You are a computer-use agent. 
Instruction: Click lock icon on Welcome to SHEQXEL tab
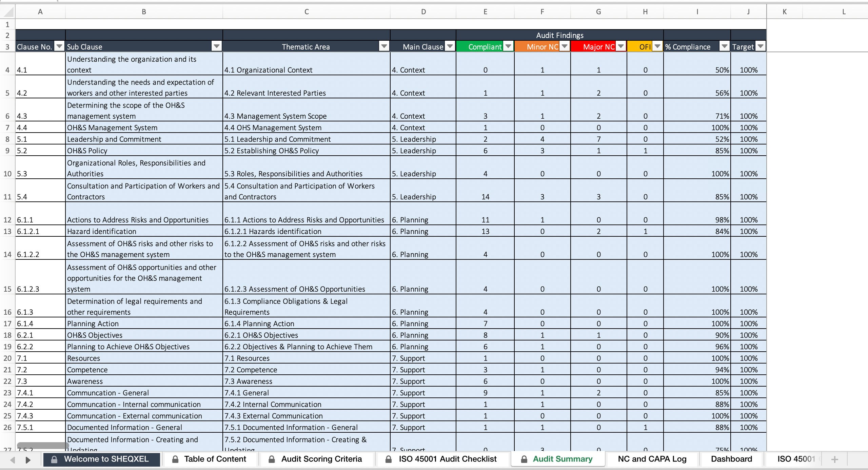pyautogui.click(x=54, y=459)
